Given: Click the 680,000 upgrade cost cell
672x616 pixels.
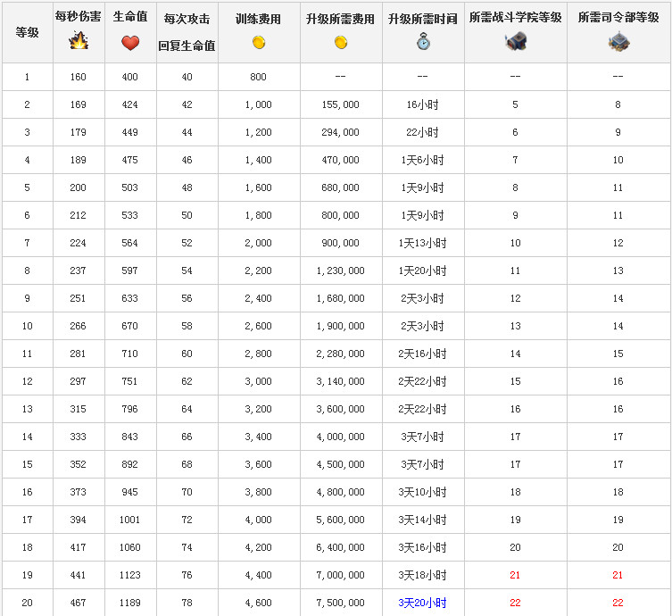Looking at the screenshot, I should click(341, 187).
